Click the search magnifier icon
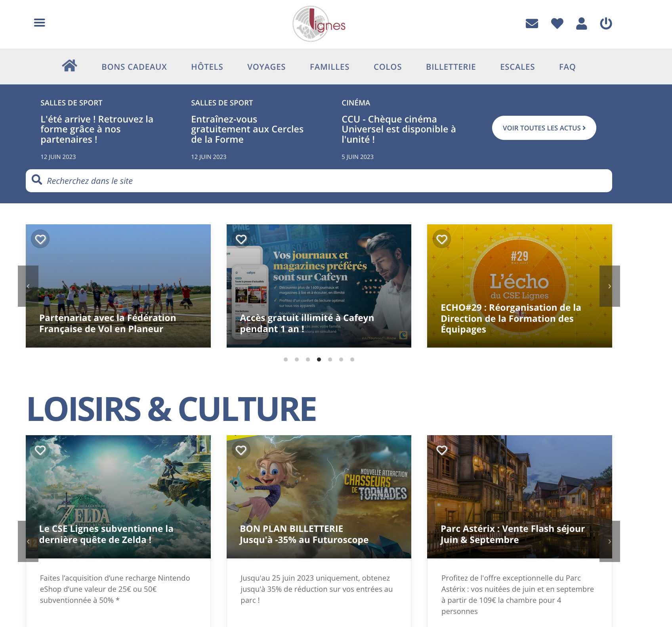Screen dimensions: 672x627 (x=37, y=180)
